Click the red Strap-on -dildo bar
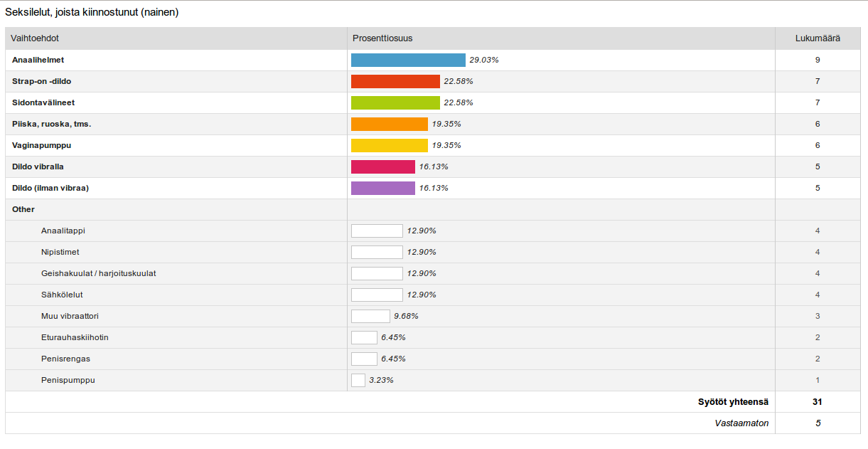The image size is (868, 449). click(395, 82)
